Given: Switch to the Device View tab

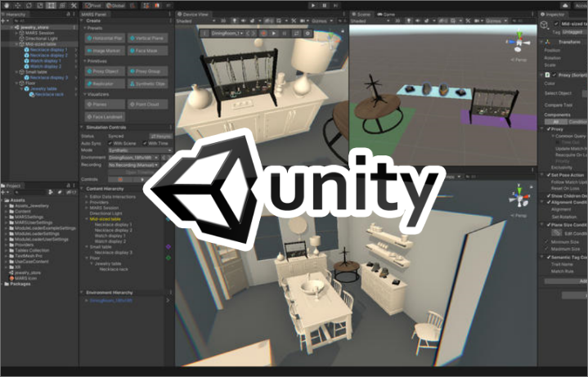Looking at the screenshot, I should tap(193, 14).
